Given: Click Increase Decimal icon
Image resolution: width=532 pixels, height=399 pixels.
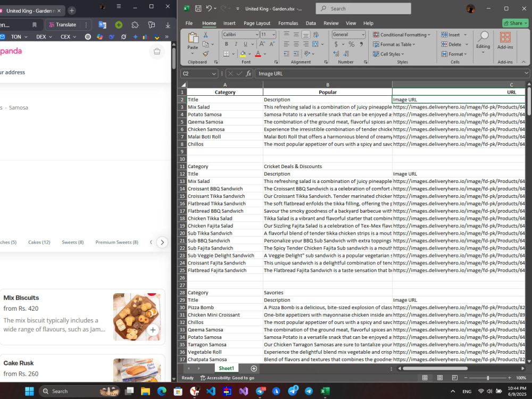Looking at the screenshot, I should click(336, 54).
